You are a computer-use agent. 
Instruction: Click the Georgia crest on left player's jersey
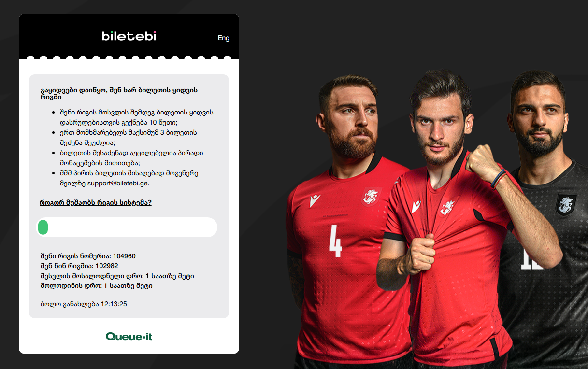point(371,196)
